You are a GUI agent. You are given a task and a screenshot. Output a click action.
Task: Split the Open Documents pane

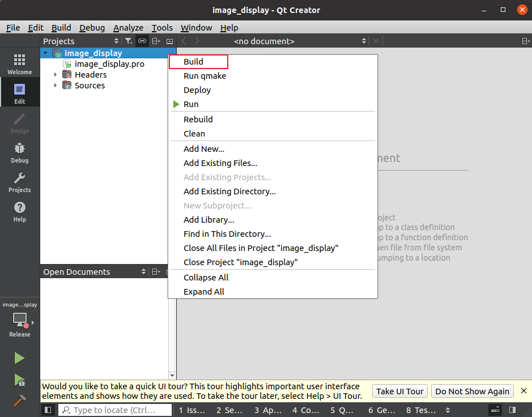point(156,272)
